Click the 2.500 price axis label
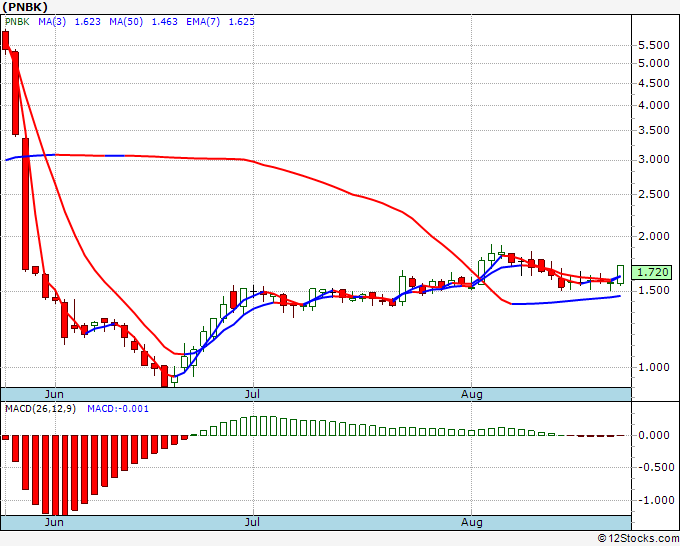Viewport: 680px width, 546px height. pyautogui.click(x=654, y=194)
